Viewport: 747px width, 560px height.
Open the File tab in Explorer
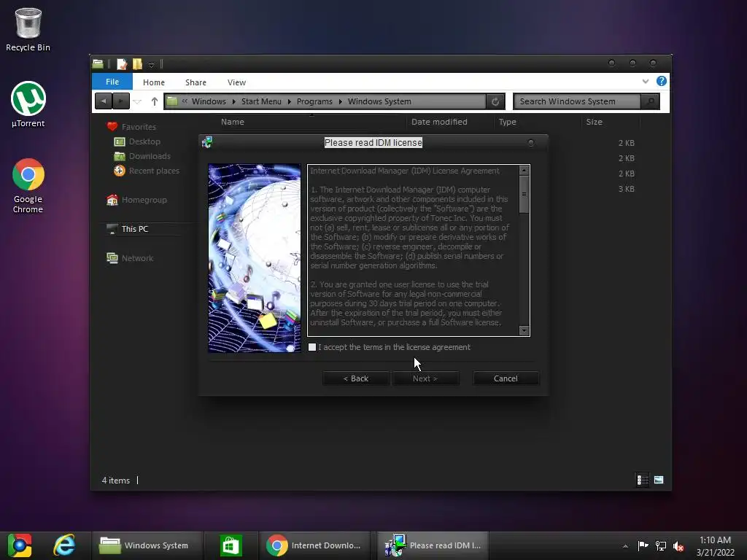(x=112, y=82)
